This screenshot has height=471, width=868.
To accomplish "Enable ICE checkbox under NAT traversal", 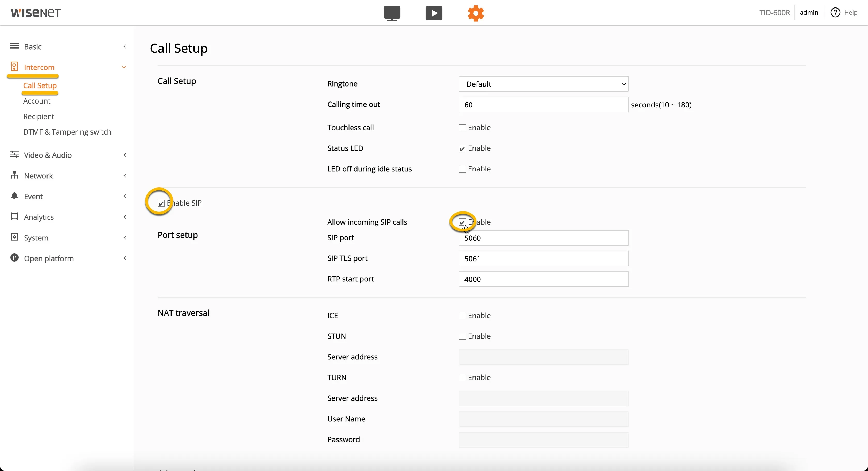I will click(x=462, y=316).
